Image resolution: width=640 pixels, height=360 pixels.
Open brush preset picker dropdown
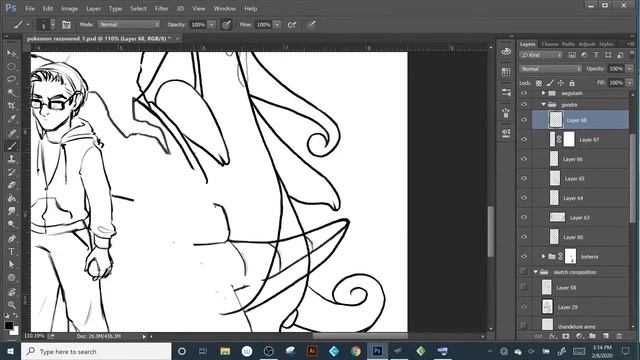[x=53, y=25]
